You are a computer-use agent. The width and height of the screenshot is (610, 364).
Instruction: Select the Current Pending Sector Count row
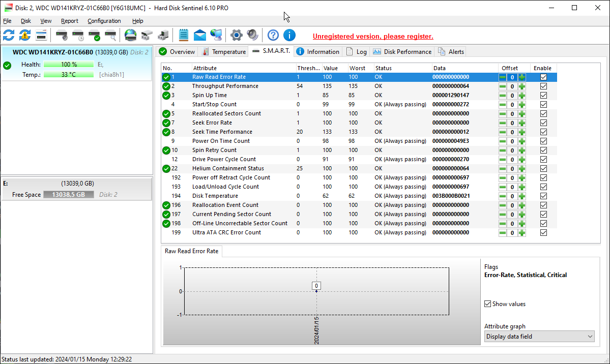[359, 214]
